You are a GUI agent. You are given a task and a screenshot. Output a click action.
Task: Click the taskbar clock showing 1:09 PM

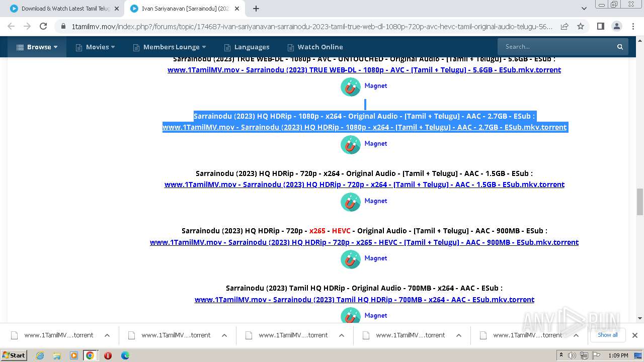(618, 355)
